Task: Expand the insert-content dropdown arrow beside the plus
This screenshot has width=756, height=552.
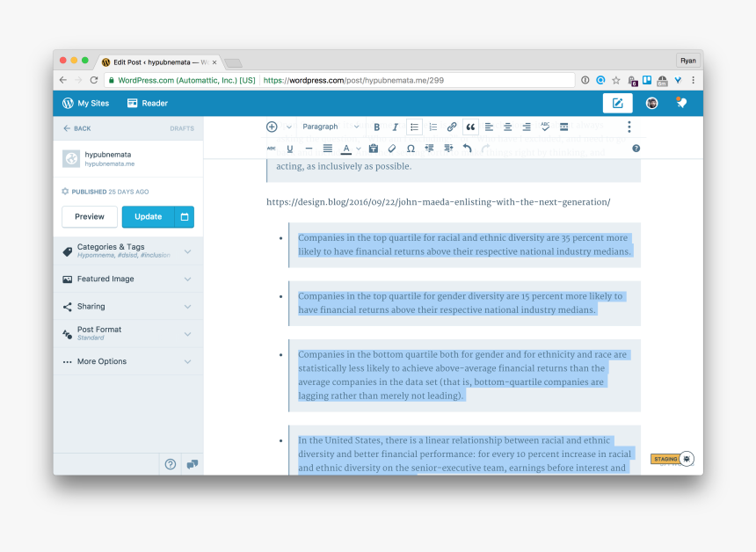Action: pyautogui.click(x=289, y=127)
